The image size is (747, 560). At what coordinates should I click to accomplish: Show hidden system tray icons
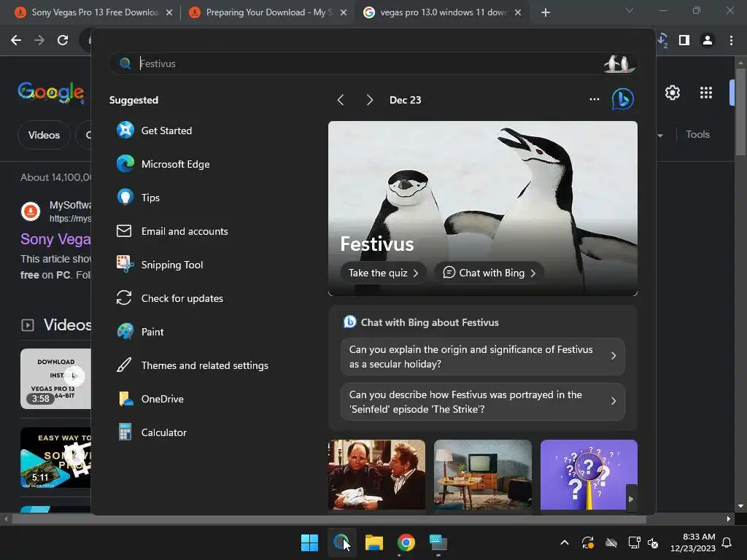(x=565, y=542)
